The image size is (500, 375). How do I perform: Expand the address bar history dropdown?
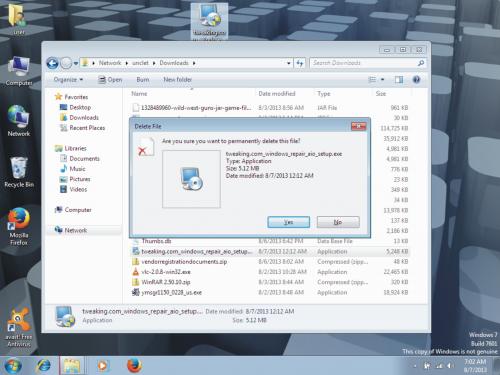pos(289,63)
